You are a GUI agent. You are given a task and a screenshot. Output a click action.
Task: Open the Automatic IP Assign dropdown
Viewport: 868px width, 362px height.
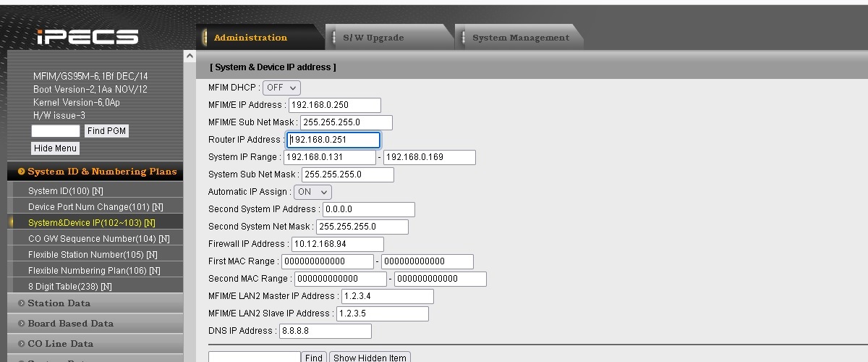(312, 192)
